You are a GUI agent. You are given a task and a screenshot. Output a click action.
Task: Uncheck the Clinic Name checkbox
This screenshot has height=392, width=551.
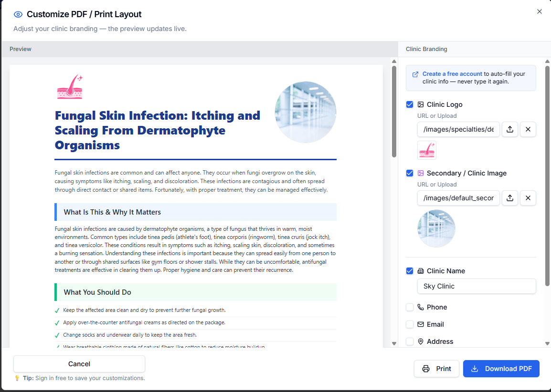pyautogui.click(x=410, y=271)
